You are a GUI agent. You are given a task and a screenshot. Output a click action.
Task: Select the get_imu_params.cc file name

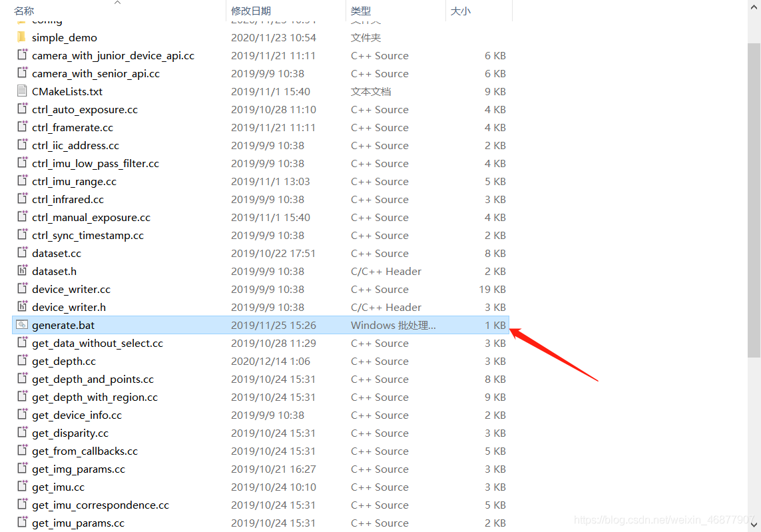78,523
